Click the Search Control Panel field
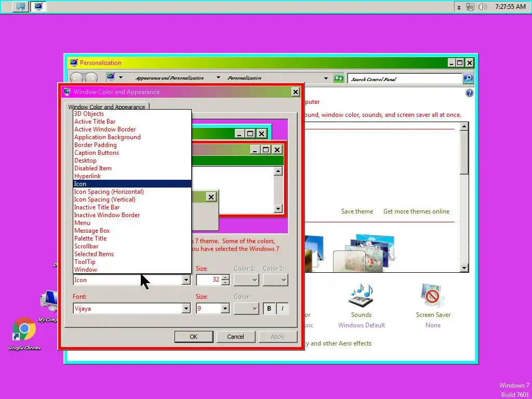This screenshot has width=532, height=399. tap(405, 79)
